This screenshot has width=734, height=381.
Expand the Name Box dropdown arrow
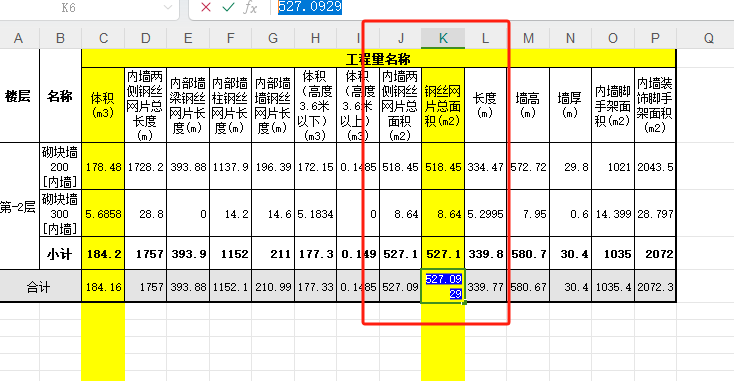[168, 7]
